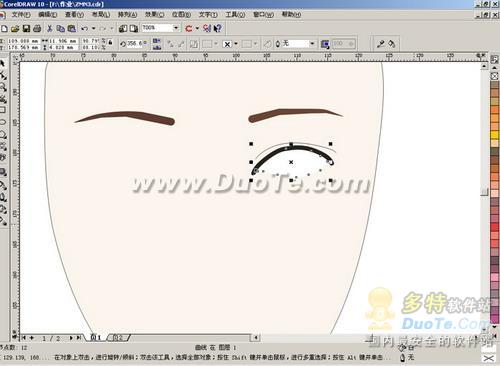This screenshot has width=500, height=366.
Task: Open the 窗口 (Window) menu
Action: coord(263,14)
